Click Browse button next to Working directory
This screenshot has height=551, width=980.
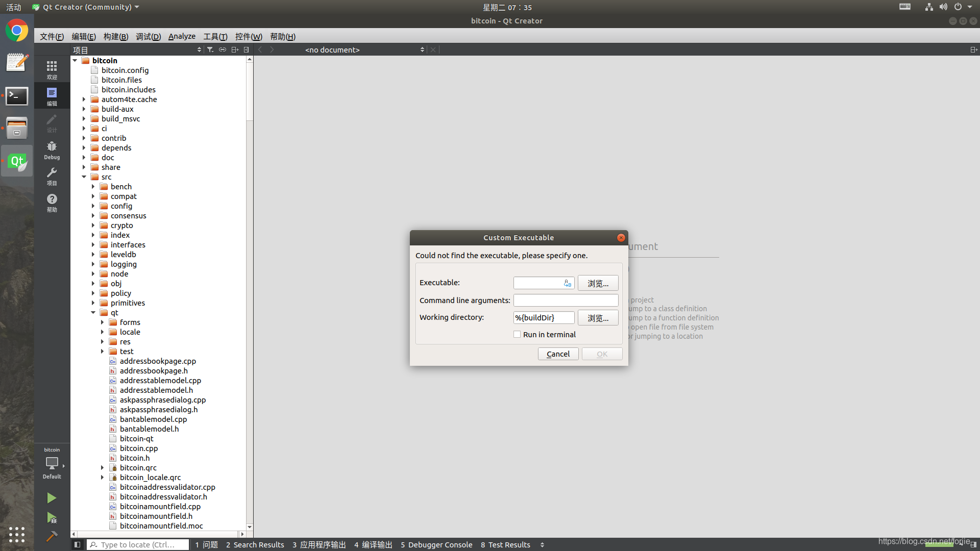click(598, 318)
